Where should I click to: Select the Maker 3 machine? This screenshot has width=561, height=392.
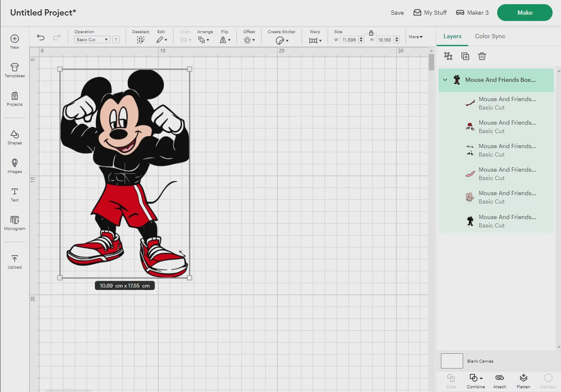pyautogui.click(x=472, y=13)
